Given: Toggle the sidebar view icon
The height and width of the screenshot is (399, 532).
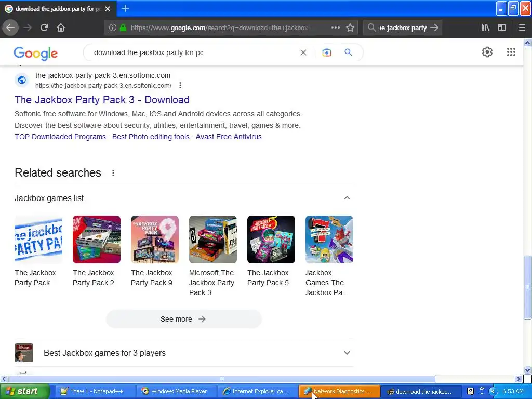Looking at the screenshot, I should [x=502, y=28].
